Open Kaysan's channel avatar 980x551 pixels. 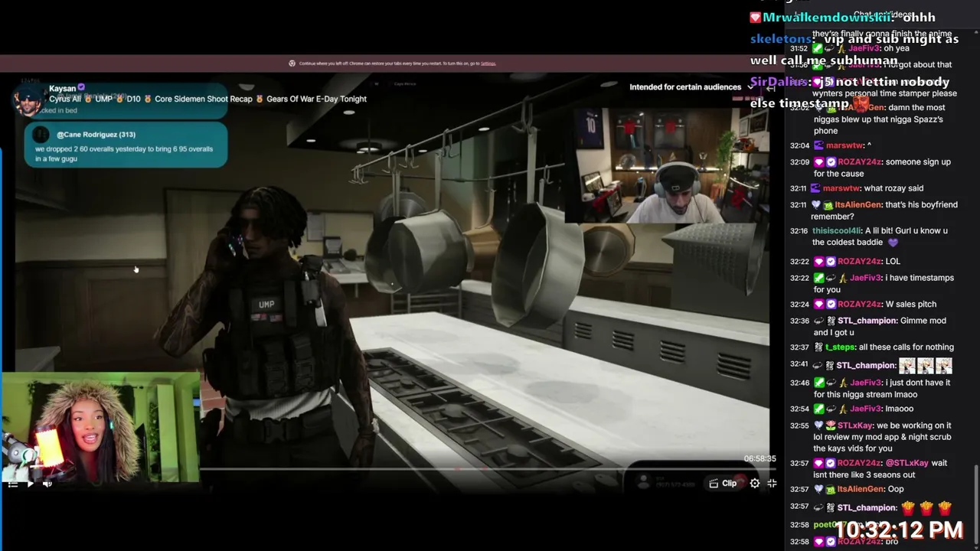29,101
